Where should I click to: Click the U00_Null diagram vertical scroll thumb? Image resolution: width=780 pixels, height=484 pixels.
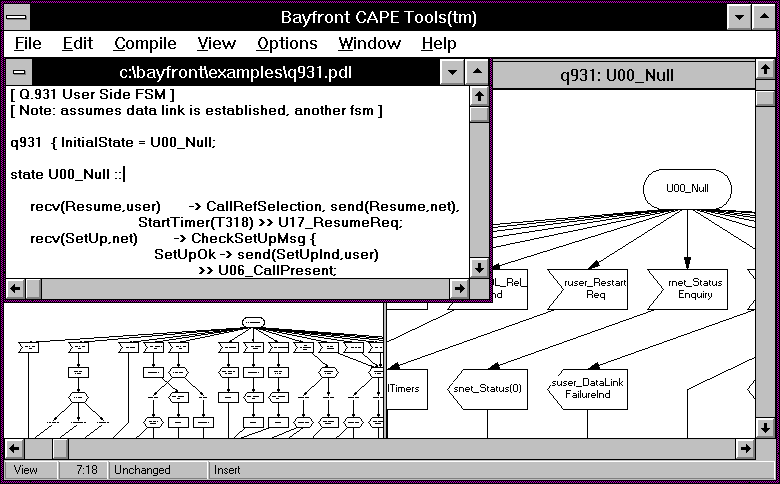coord(765,97)
